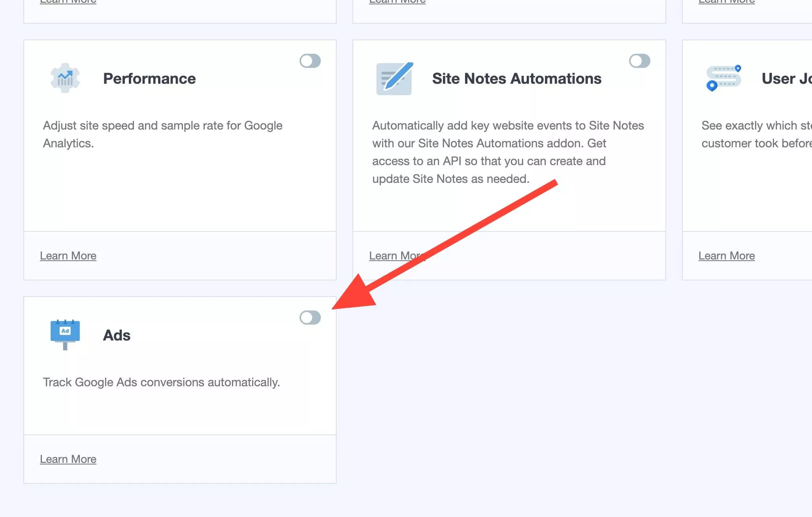Viewport: 812px width, 517px height.
Task: Open Learn More link in Ads card
Action: pyautogui.click(x=68, y=459)
